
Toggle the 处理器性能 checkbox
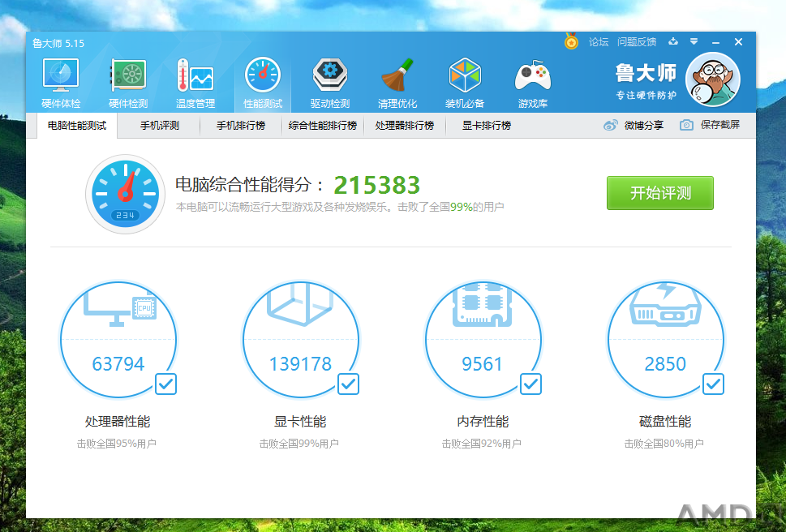click(166, 384)
